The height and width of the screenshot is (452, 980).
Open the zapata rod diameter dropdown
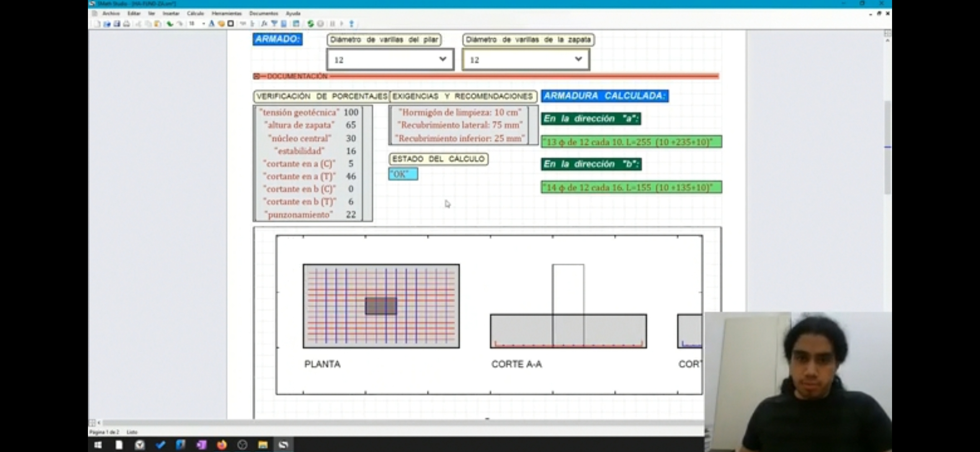click(578, 59)
